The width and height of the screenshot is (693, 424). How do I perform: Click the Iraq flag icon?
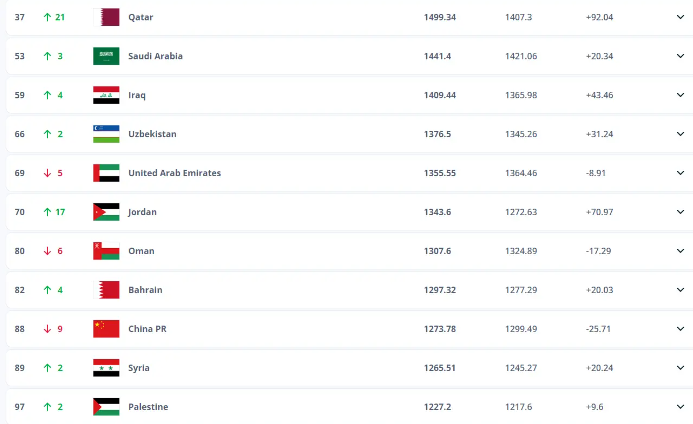tap(106, 95)
